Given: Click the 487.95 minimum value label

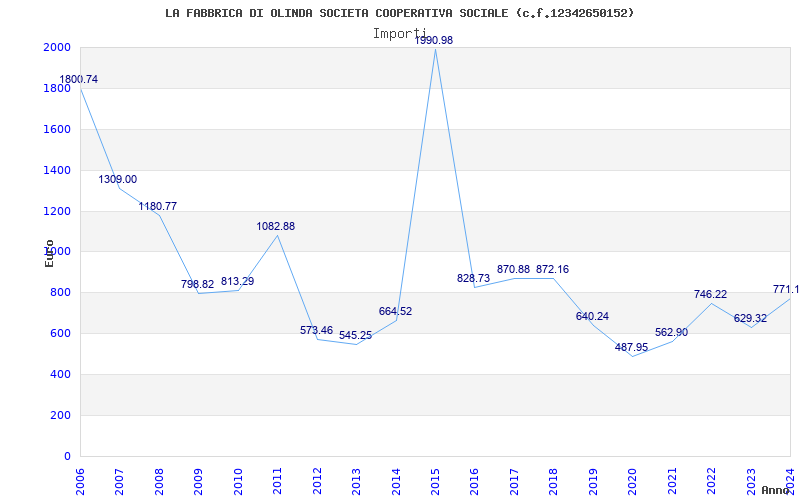Looking at the screenshot, I should coord(632,347).
